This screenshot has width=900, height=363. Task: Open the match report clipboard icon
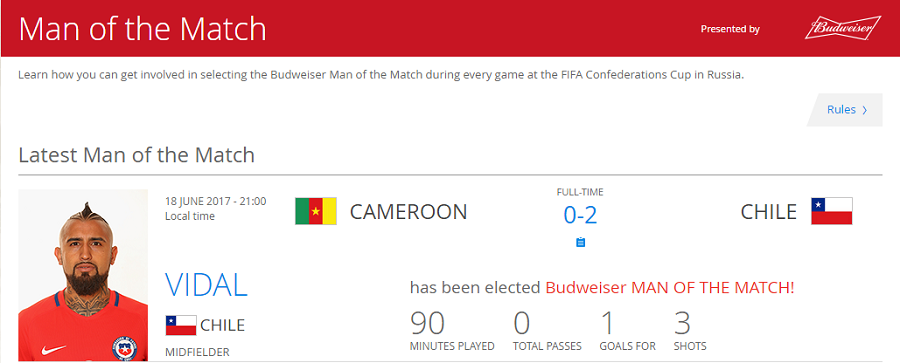[580, 242]
